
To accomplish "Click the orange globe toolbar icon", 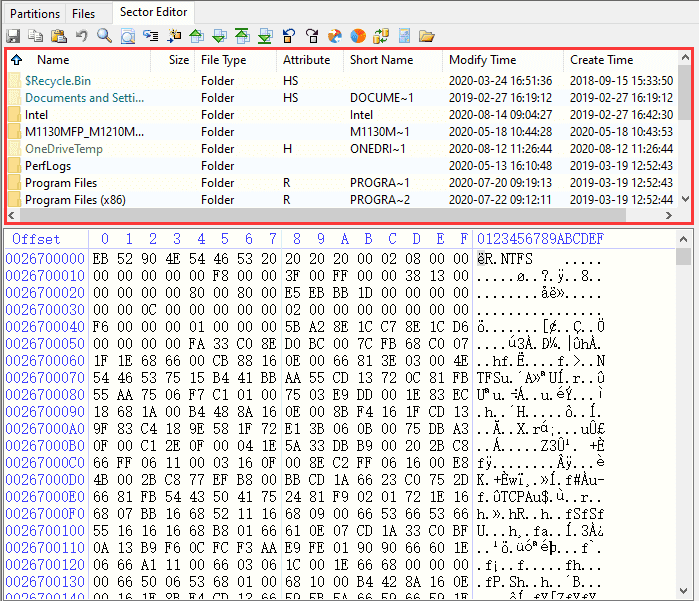I will (x=358, y=36).
